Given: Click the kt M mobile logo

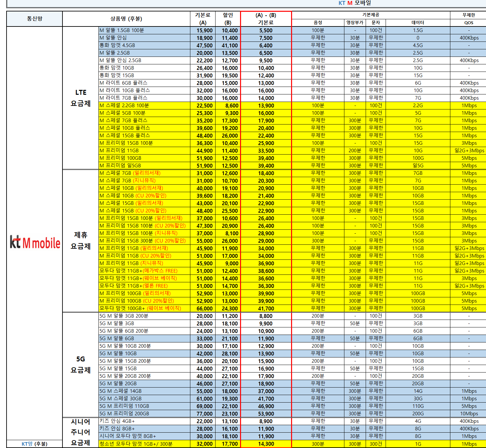Looking at the screenshot, I should (35, 242).
